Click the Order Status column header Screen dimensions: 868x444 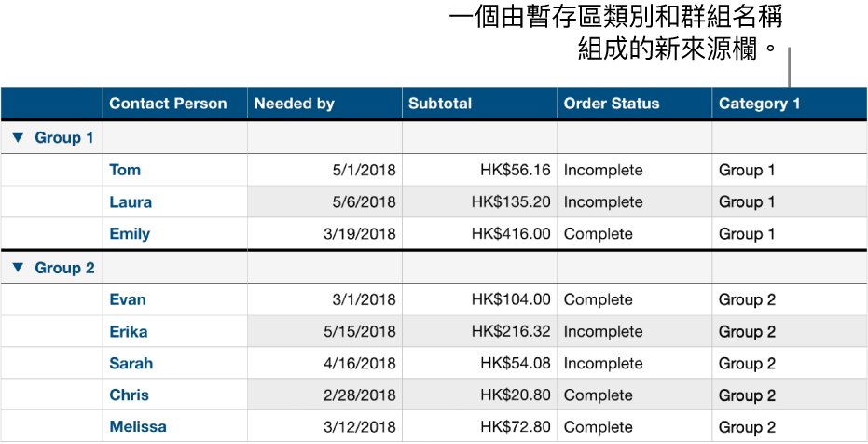tap(611, 104)
